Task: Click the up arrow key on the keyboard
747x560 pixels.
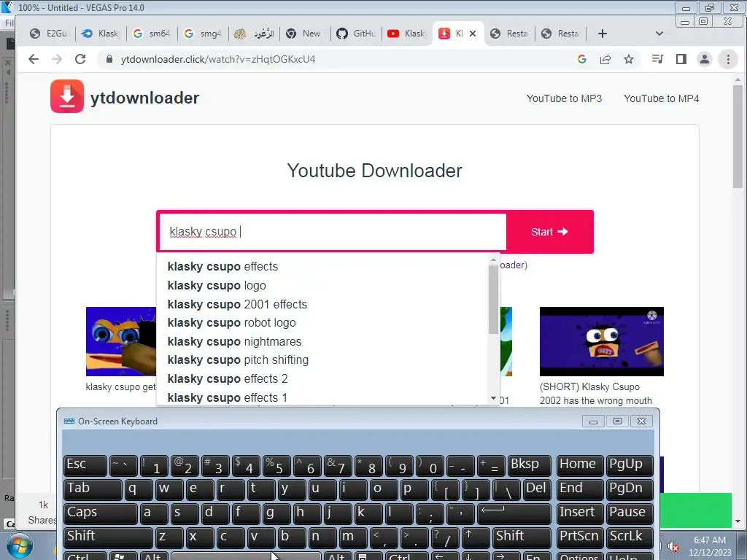Action: (x=476, y=537)
